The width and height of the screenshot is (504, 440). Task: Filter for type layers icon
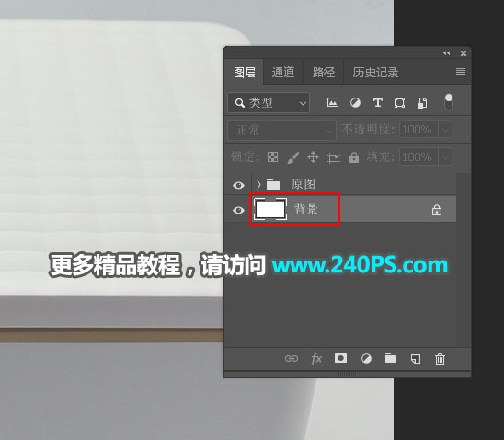pyautogui.click(x=378, y=103)
